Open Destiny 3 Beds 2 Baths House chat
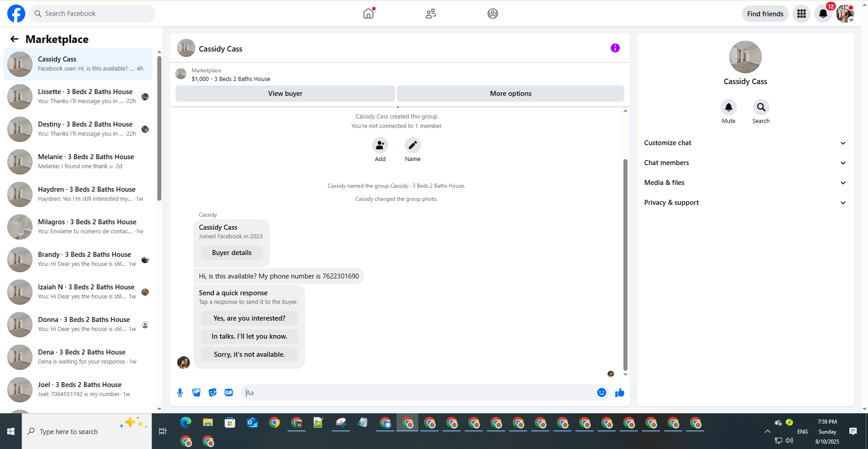 (78, 129)
